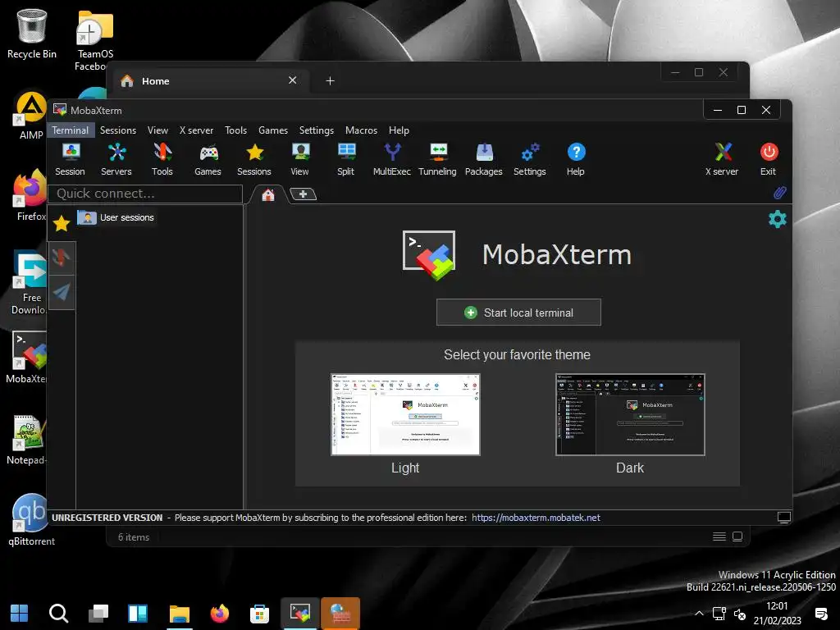Open qBittorrent desktop shortcut
Image resolution: width=840 pixels, height=630 pixels.
pyautogui.click(x=31, y=519)
